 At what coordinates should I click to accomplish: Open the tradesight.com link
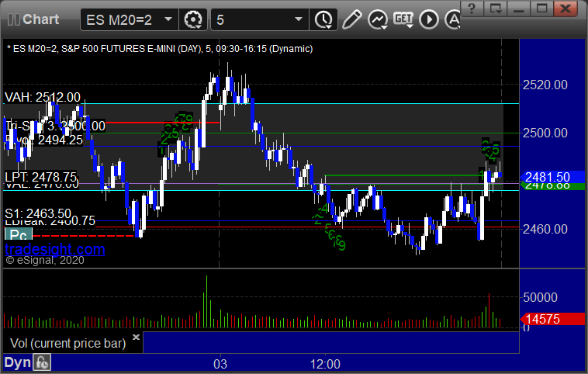click(x=55, y=249)
